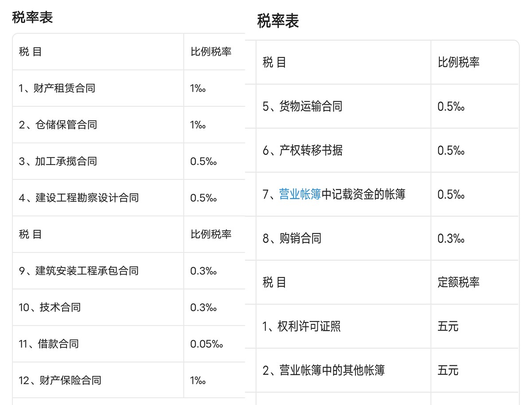Open the 营业帐簿 hyperlink

(x=300, y=194)
